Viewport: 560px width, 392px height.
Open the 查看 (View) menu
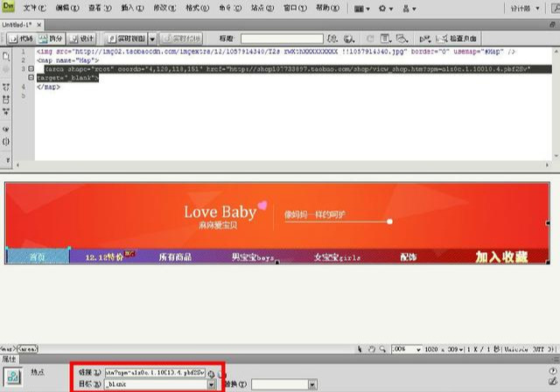click(100, 8)
